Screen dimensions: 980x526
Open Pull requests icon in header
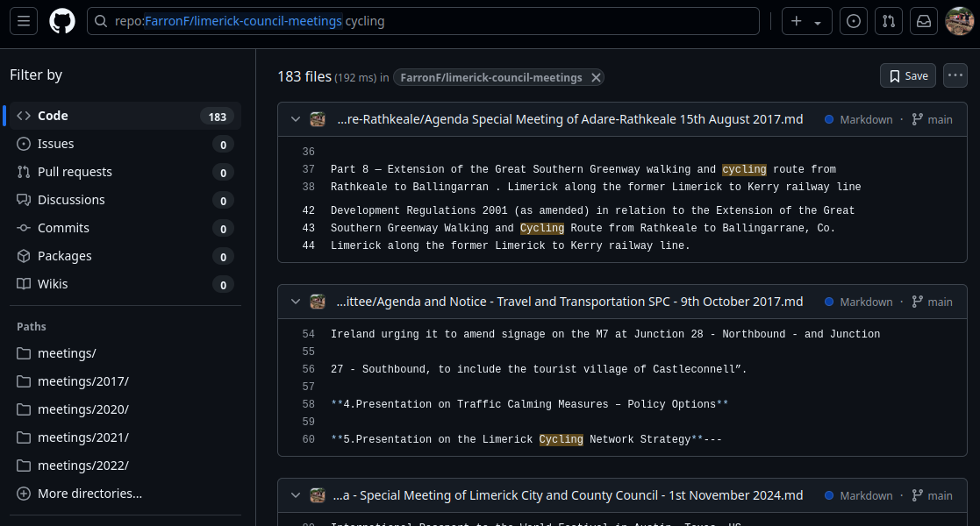pyautogui.click(x=888, y=21)
